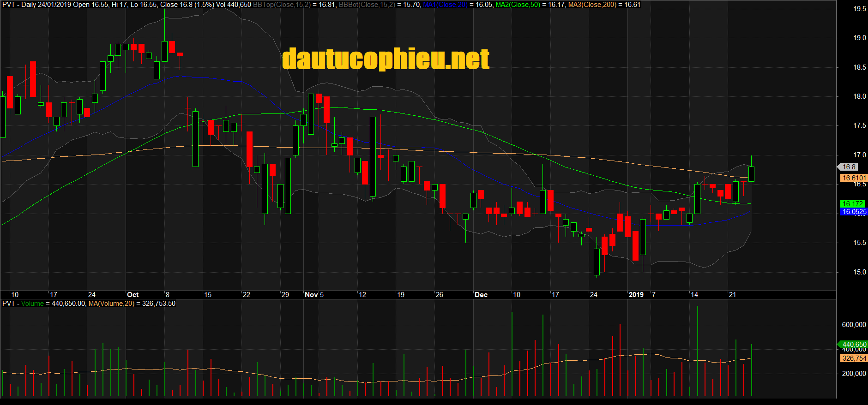Click the blue 16.0525 price tag
The image size is (868, 405).
point(854,212)
